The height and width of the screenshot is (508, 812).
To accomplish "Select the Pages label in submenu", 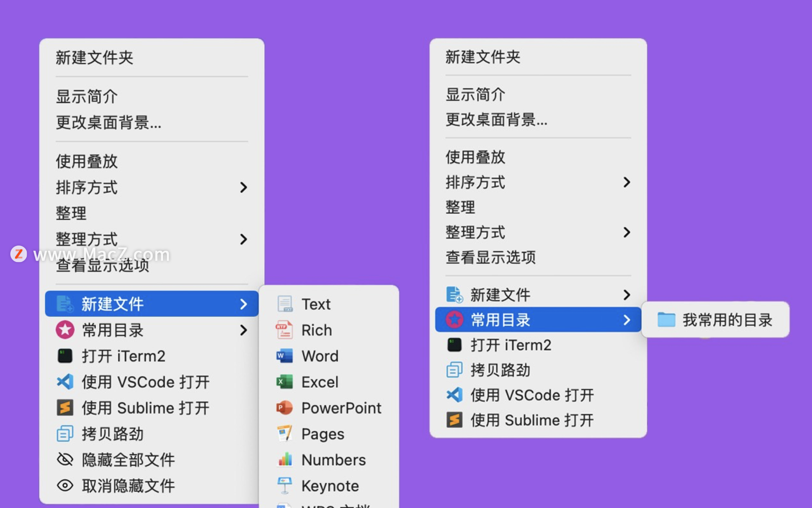I will (323, 434).
